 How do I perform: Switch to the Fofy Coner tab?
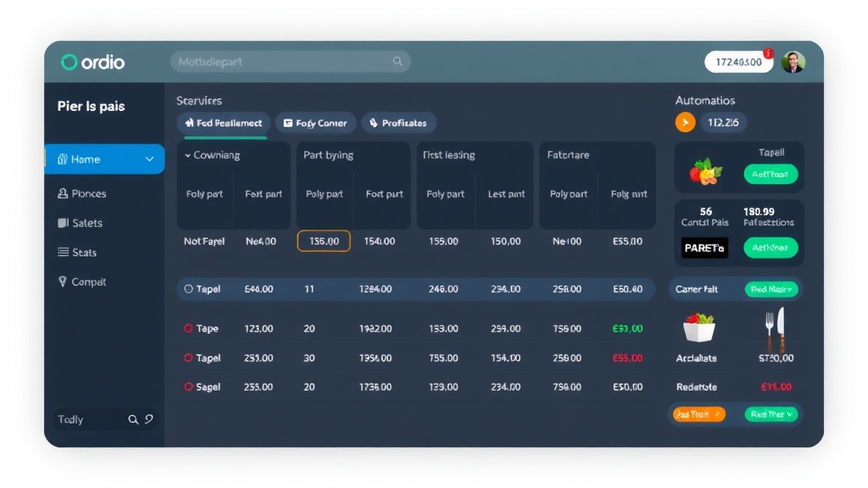313,123
